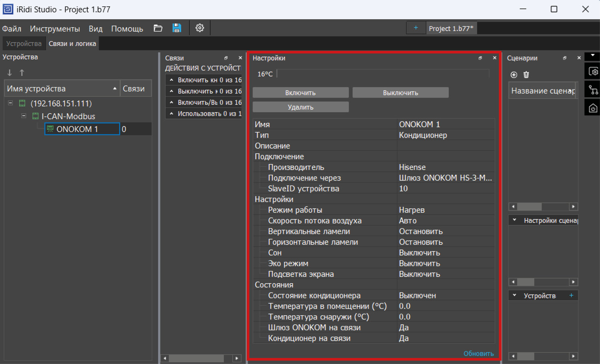Expand the Включить action group

click(x=172, y=80)
